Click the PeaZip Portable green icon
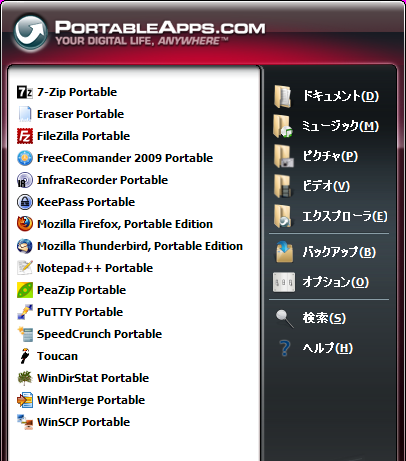 coord(25,290)
